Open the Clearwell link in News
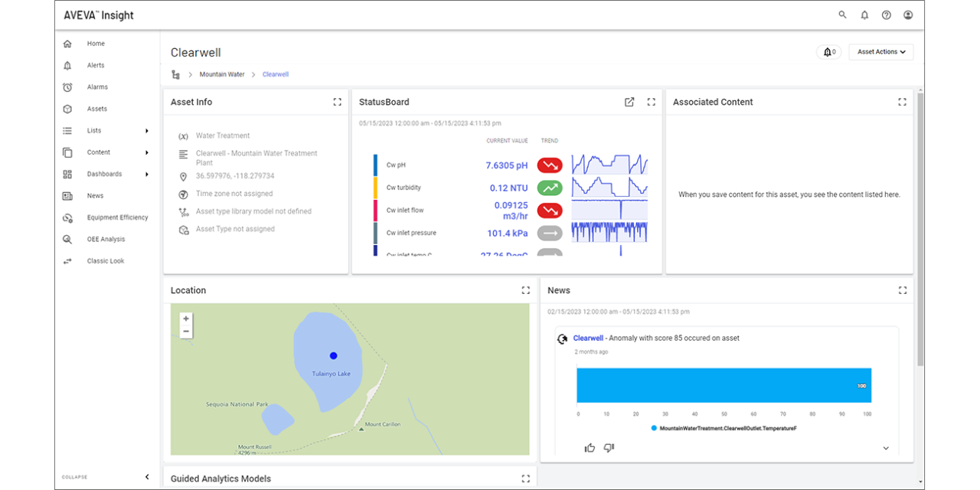Image resolution: width=980 pixels, height=490 pixels. [588, 338]
